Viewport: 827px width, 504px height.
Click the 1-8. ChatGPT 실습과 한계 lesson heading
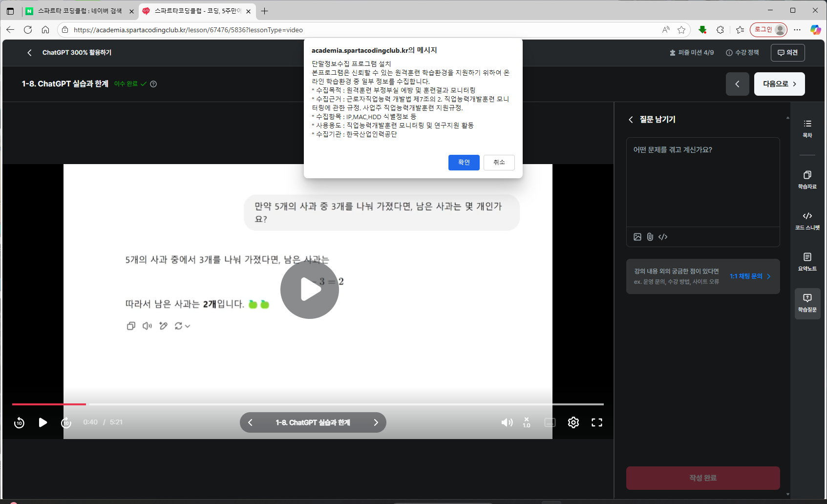coord(65,84)
